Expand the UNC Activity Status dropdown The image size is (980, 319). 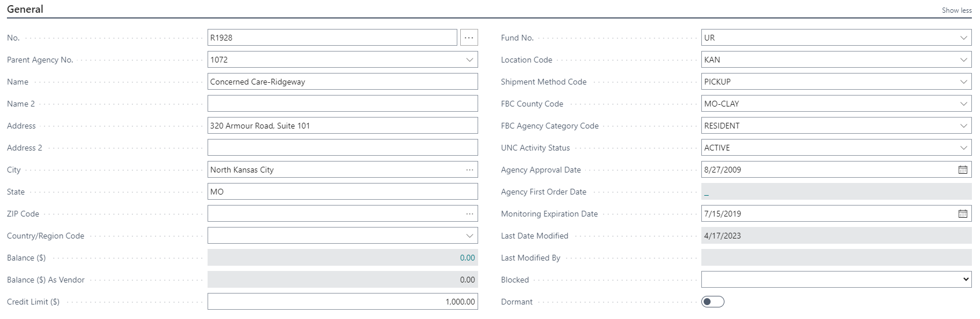(x=963, y=148)
